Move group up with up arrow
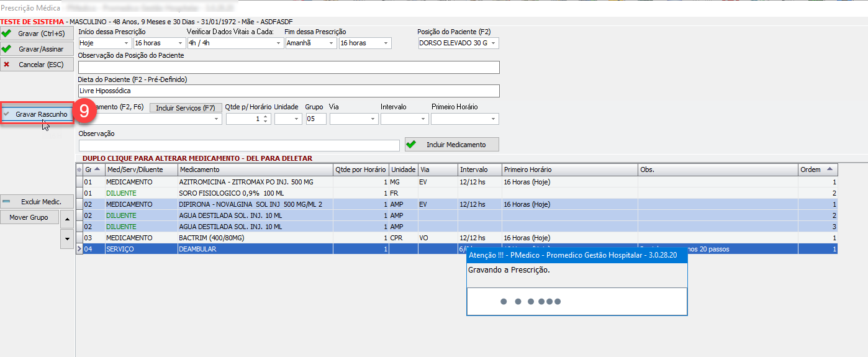868x357 pixels. pyautogui.click(x=67, y=217)
